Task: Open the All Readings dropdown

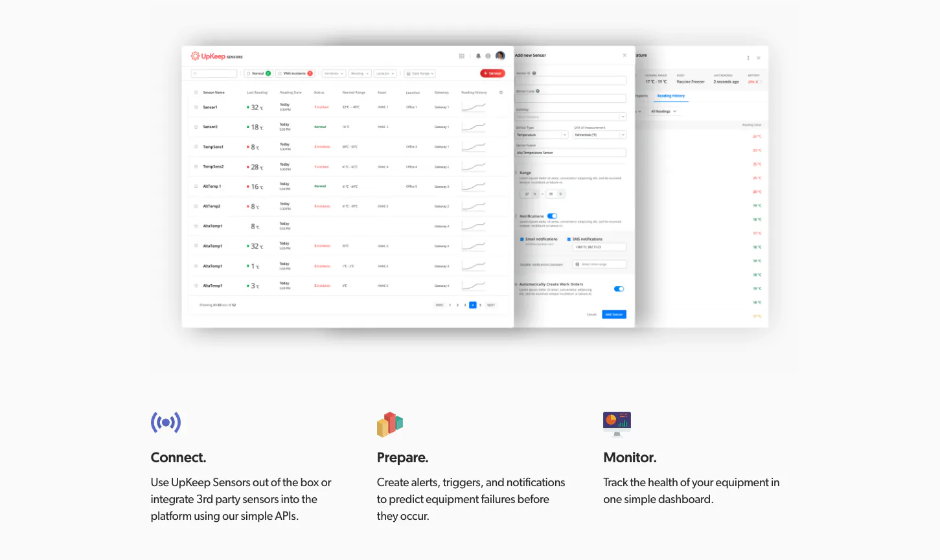Action: click(x=663, y=111)
